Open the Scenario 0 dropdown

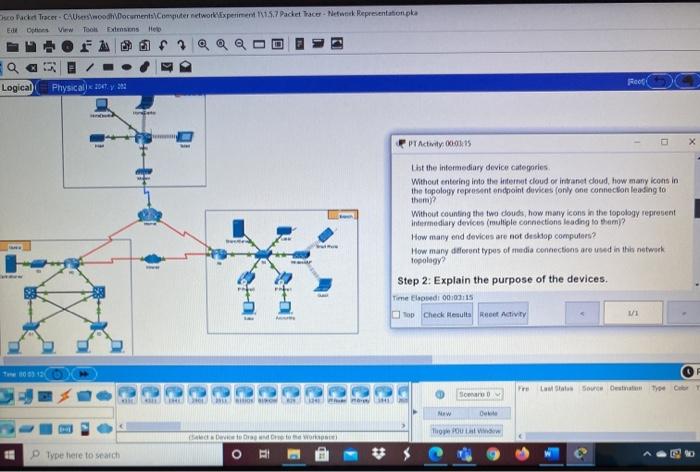479,394
